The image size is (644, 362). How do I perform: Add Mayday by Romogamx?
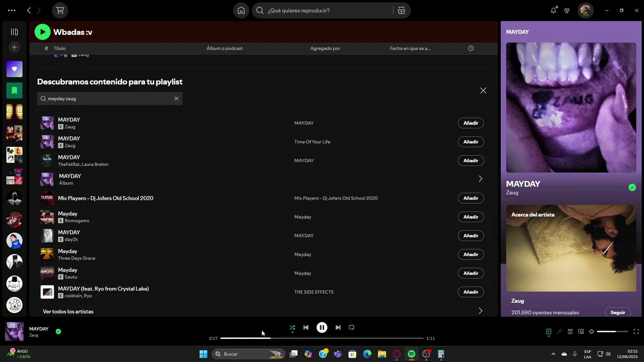471,217
